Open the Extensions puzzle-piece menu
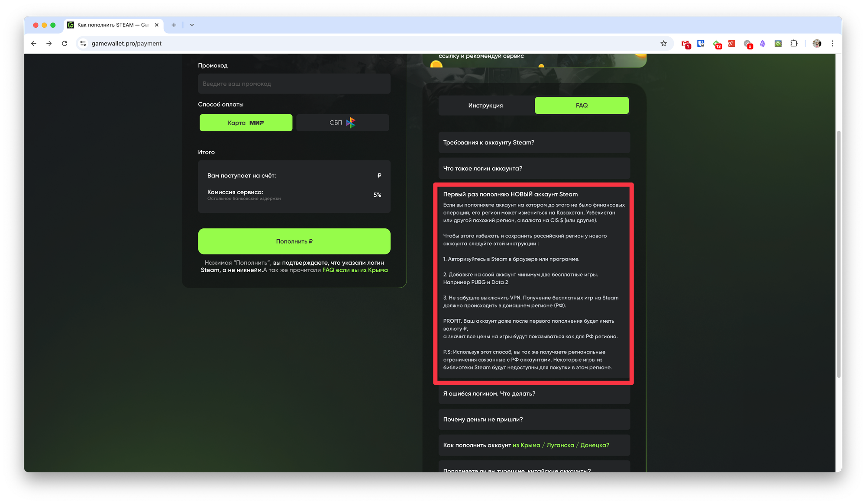The width and height of the screenshot is (866, 504). coord(794,43)
